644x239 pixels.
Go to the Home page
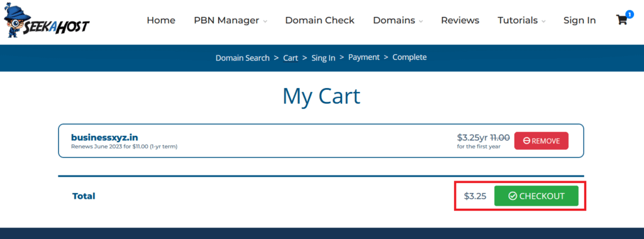click(x=161, y=20)
